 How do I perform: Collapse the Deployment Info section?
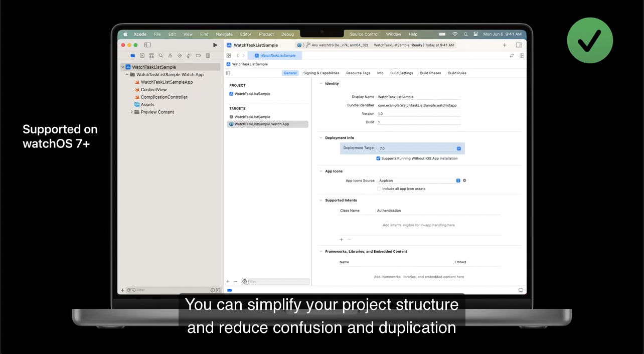point(321,138)
